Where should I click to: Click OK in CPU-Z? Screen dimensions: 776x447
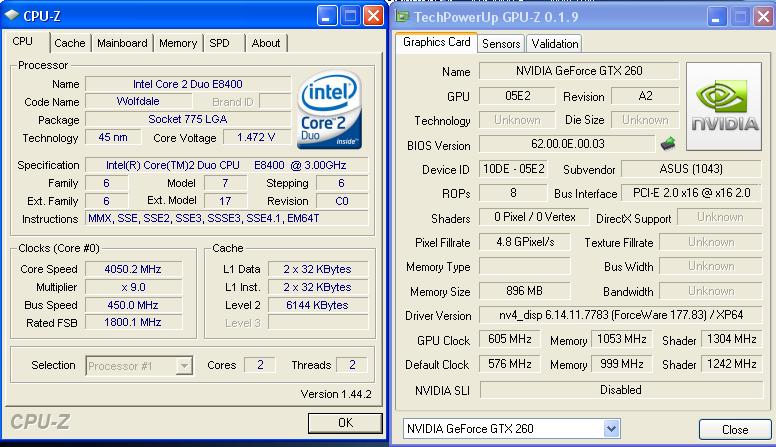[x=345, y=423]
